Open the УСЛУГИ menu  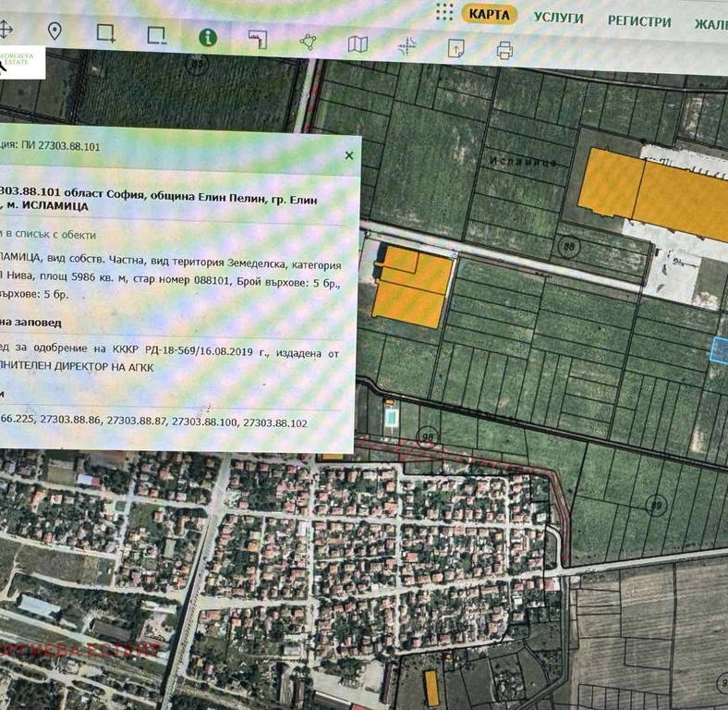(559, 18)
